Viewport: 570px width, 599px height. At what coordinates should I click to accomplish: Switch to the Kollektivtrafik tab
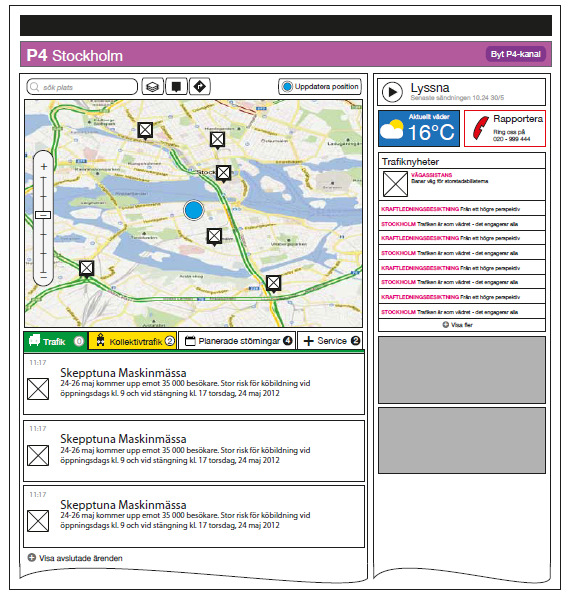click(133, 341)
